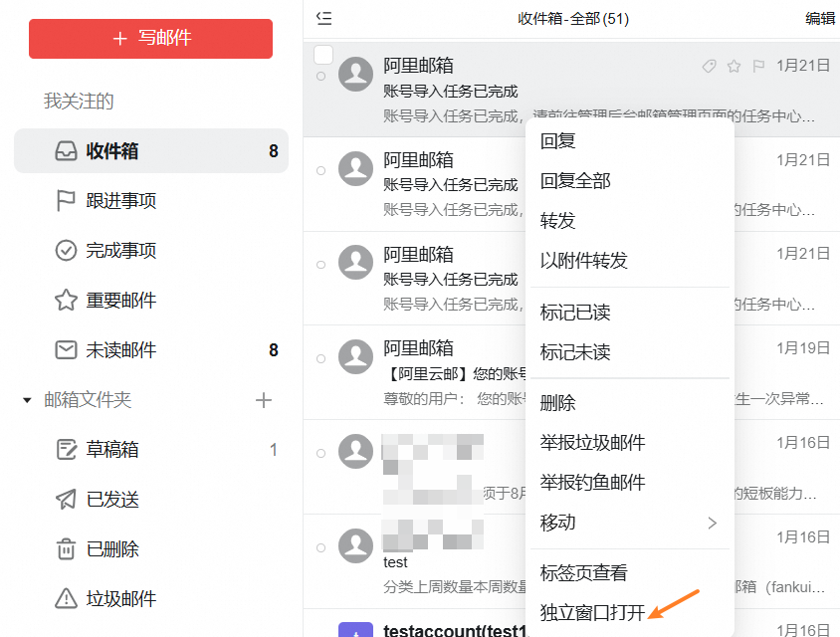The width and height of the screenshot is (840, 637).
Task: Tick the checkbox on the first email
Action: click(x=323, y=55)
